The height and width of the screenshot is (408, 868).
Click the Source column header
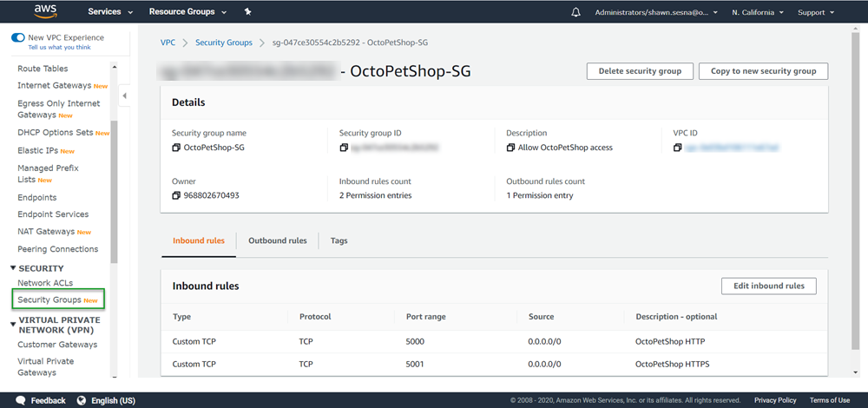(541, 317)
